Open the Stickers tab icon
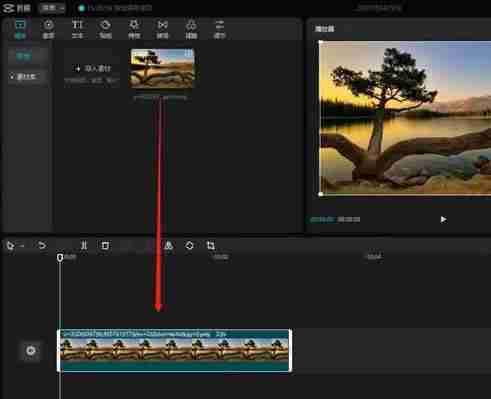 click(x=105, y=29)
